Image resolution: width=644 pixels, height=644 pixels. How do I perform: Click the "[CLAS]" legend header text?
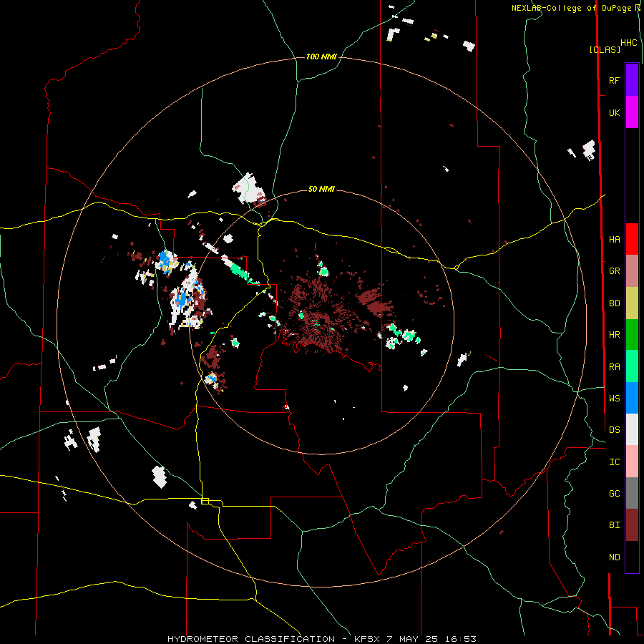click(605, 49)
